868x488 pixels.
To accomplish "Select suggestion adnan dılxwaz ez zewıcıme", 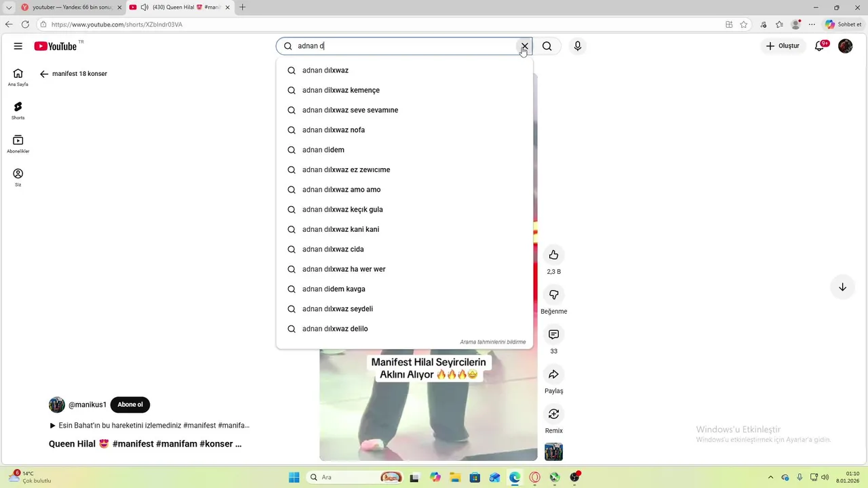I will pos(404,169).
